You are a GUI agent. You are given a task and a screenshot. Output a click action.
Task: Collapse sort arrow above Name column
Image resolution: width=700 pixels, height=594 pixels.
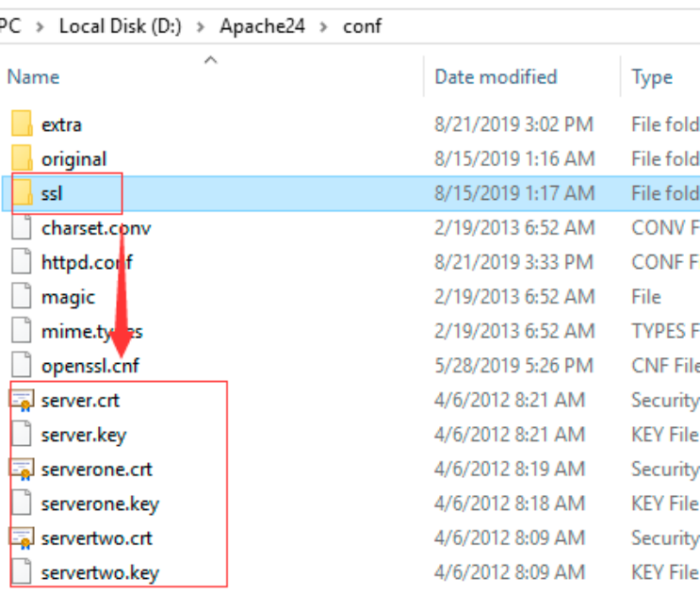tap(210, 59)
